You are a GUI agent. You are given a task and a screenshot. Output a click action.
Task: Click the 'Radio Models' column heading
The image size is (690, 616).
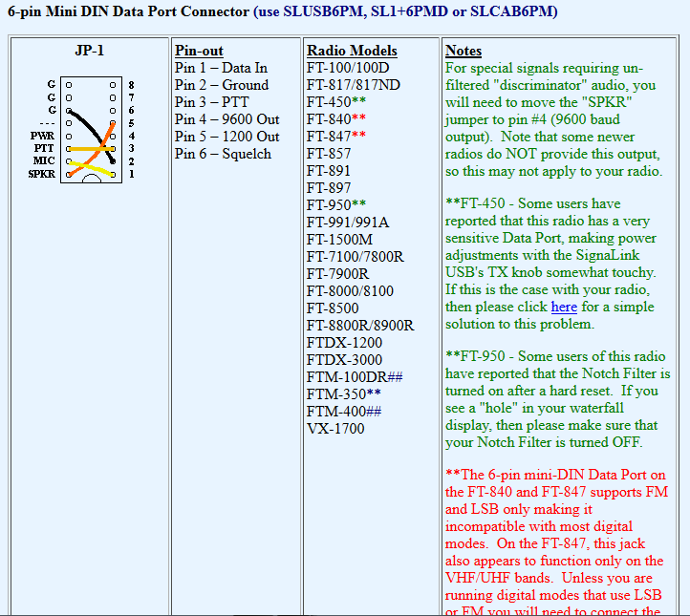(352, 51)
